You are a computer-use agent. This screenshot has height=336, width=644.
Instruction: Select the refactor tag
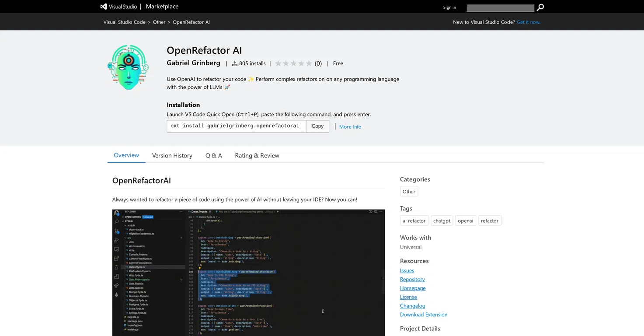click(x=490, y=220)
